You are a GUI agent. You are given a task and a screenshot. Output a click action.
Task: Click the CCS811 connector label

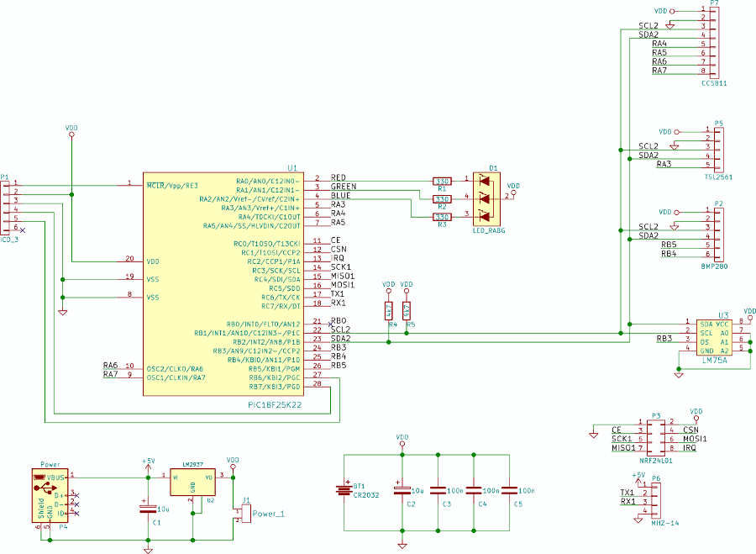tap(714, 83)
